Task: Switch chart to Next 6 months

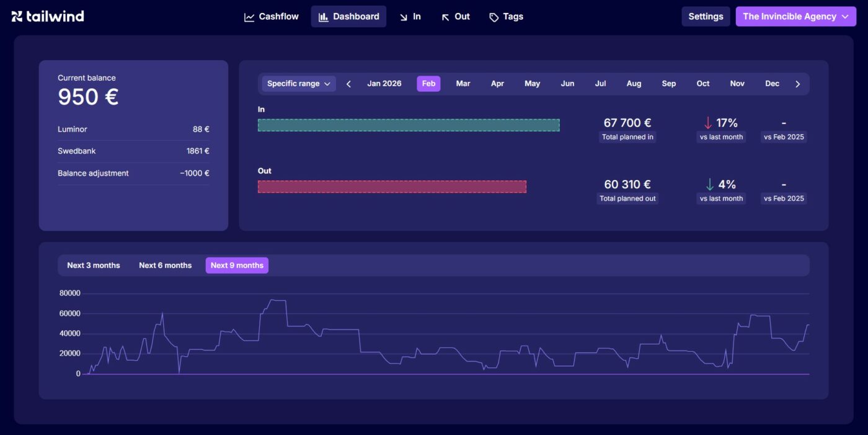Action: point(165,266)
